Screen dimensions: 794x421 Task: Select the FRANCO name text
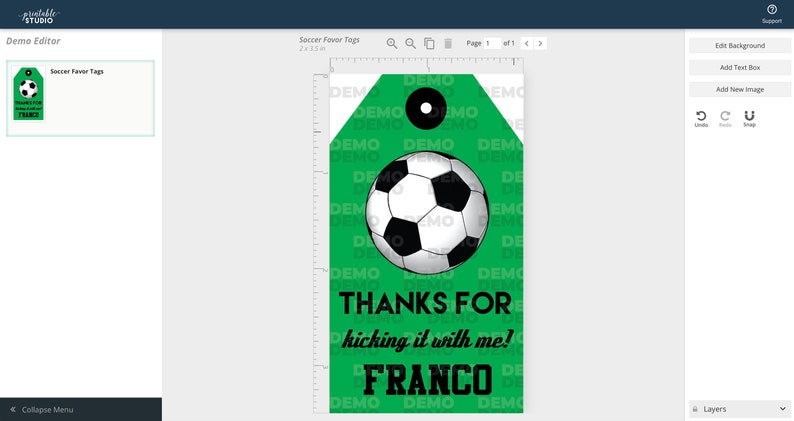[x=428, y=380]
